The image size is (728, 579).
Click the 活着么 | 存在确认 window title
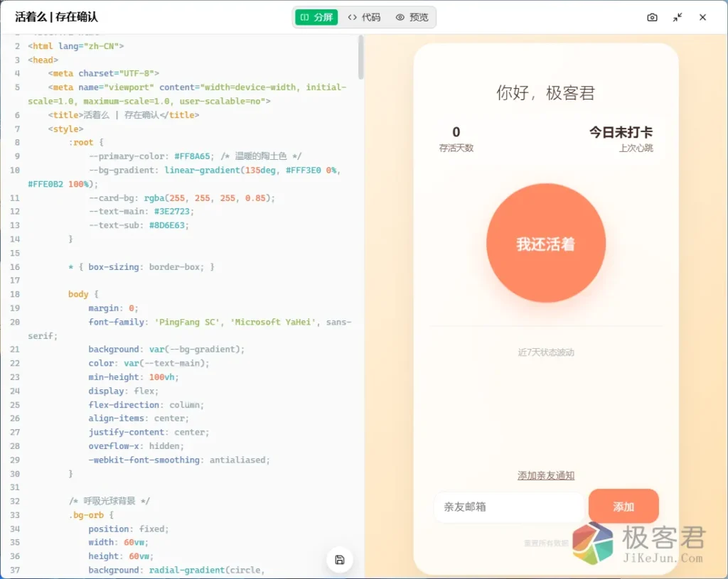(57, 17)
